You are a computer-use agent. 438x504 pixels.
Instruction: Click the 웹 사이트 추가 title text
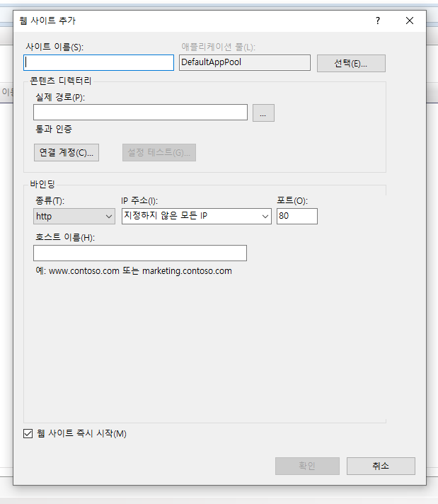pos(47,21)
